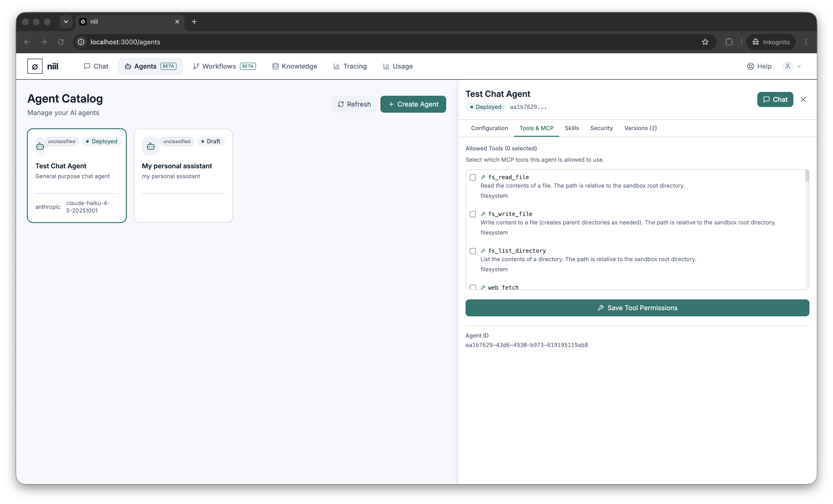833x504 pixels.
Task: Close the niil browser tab
Action: (x=177, y=22)
